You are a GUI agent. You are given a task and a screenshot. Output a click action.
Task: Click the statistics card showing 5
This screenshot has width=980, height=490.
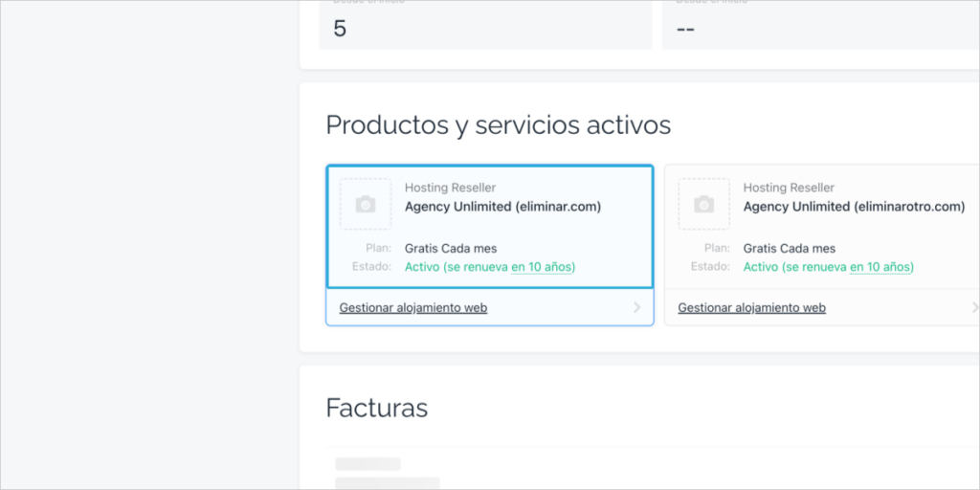[x=485, y=25]
